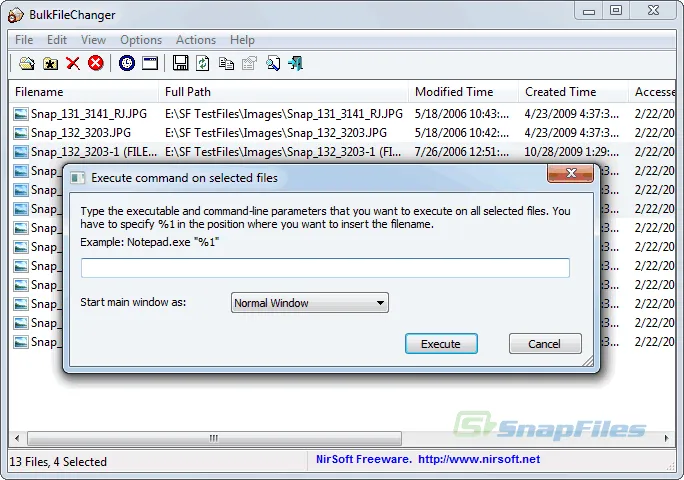Click the Execute command dialog title icon
This screenshot has height=480, width=684.
tap(78, 178)
